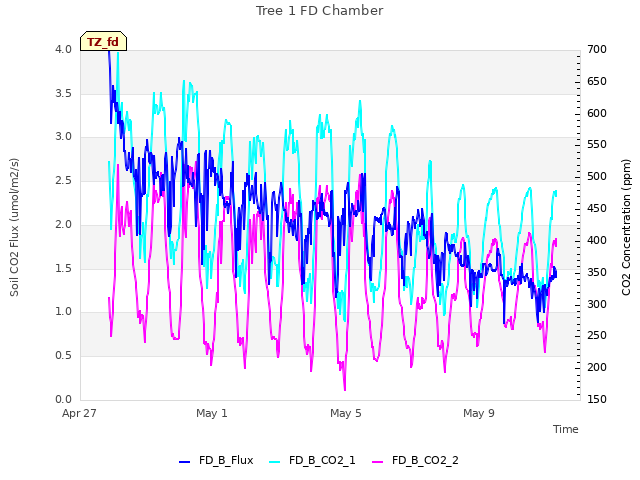This screenshot has width=640, height=480.
Task: Click the magenta FD_B_CO2_2 legend swatch
Action: (x=378, y=462)
